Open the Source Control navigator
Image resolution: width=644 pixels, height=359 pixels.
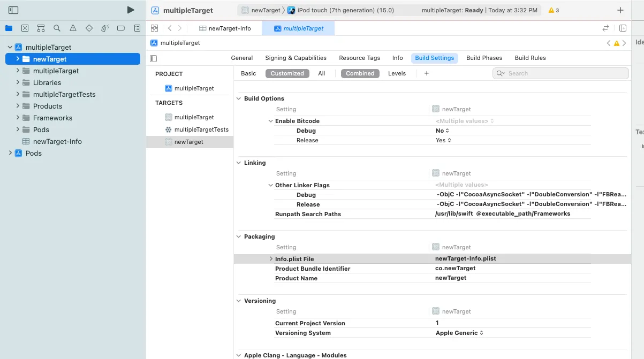coord(25,28)
